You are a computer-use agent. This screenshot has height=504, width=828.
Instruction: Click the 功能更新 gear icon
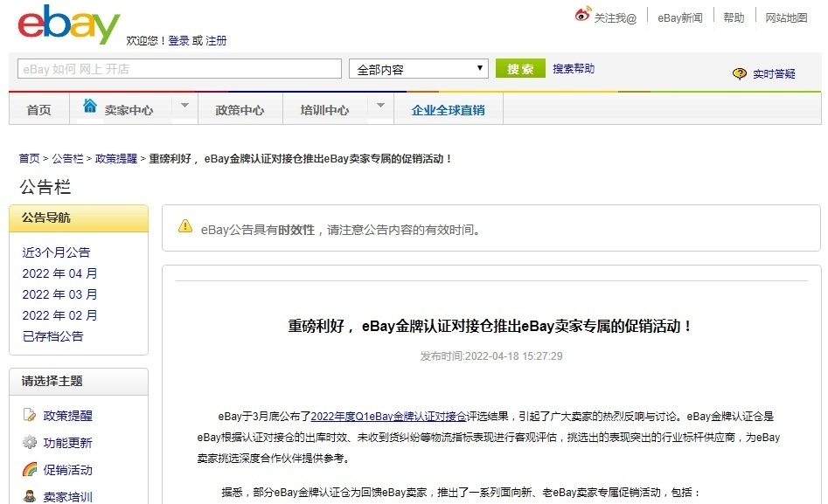pyautogui.click(x=30, y=442)
